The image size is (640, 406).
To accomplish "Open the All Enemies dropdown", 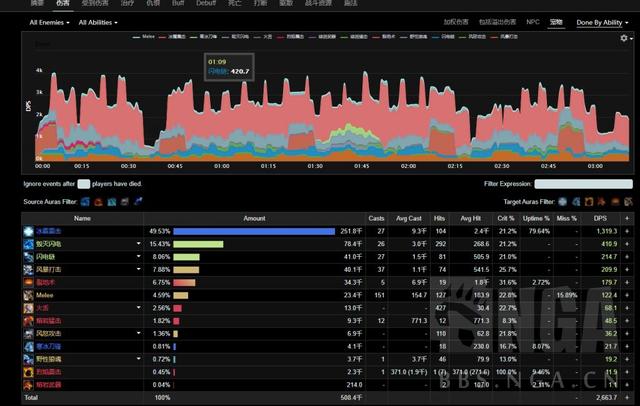I will point(49,22).
